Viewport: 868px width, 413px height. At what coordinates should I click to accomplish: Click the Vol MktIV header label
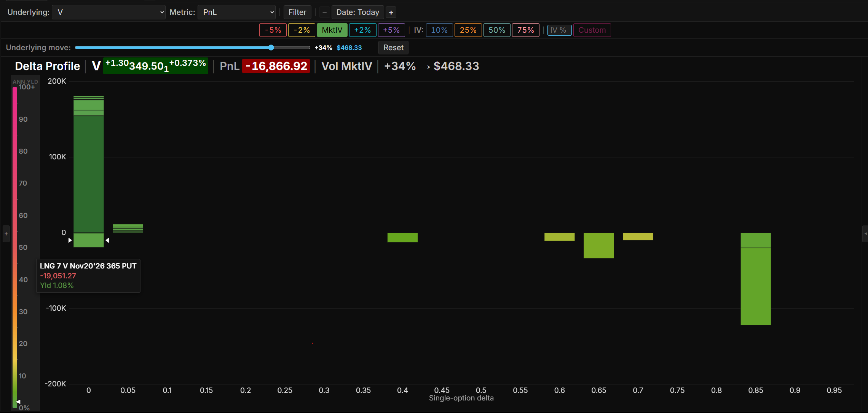tap(347, 66)
